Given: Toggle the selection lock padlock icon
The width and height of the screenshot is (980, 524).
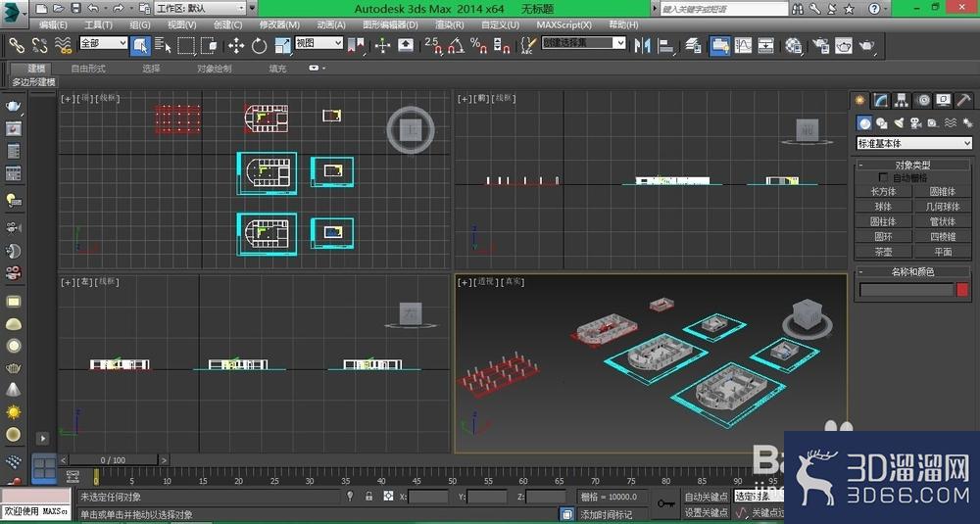Looking at the screenshot, I should point(368,496).
